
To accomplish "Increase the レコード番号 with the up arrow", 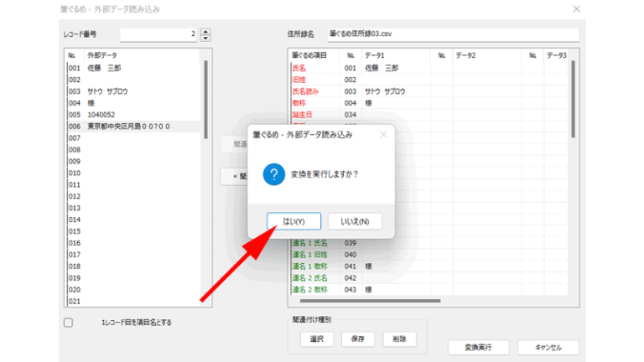I will [x=206, y=31].
